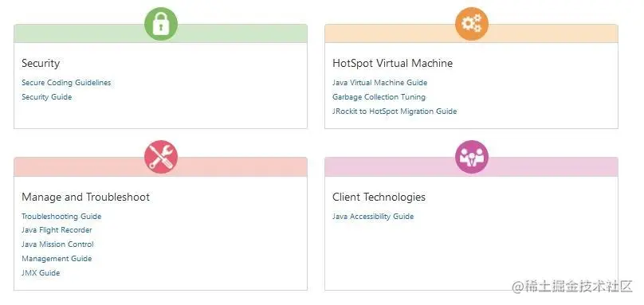Click the Manage and Troubleshoot heading
644x305 pixels.
click(x=85, y=197)
